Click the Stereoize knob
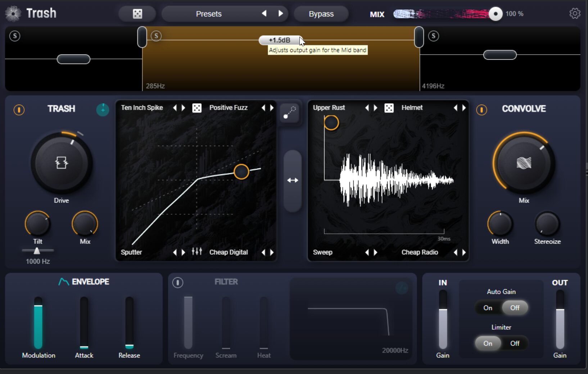 pyautogui.click(x=547, y=224)
